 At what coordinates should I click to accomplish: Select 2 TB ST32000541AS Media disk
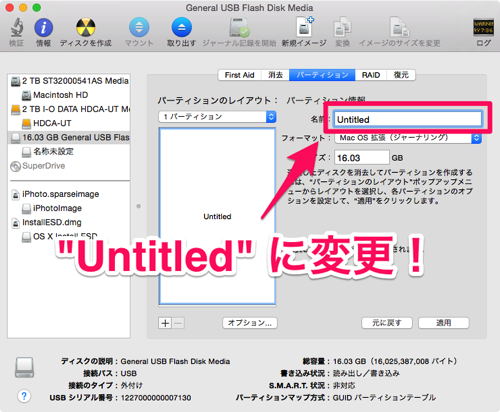pos(69,81)
